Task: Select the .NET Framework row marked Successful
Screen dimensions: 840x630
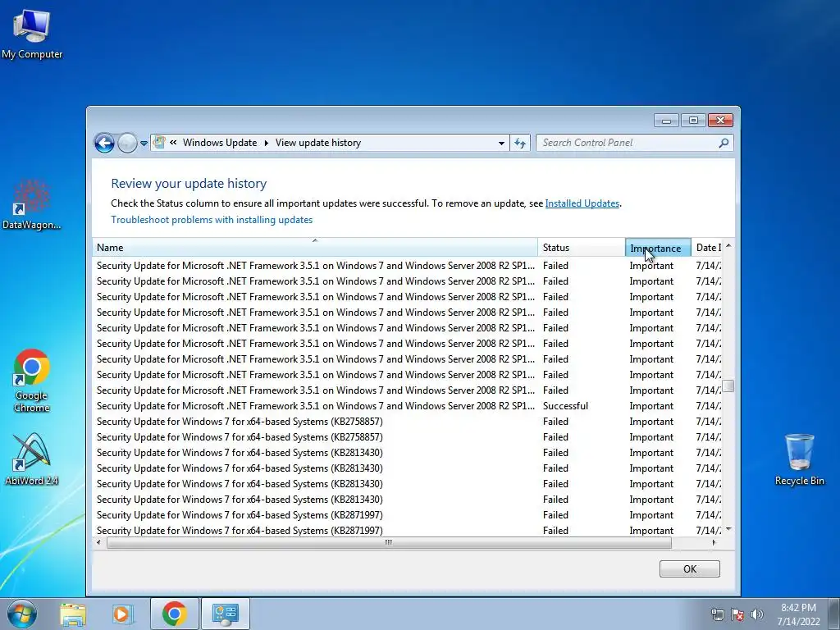Action: coord(407,405)
